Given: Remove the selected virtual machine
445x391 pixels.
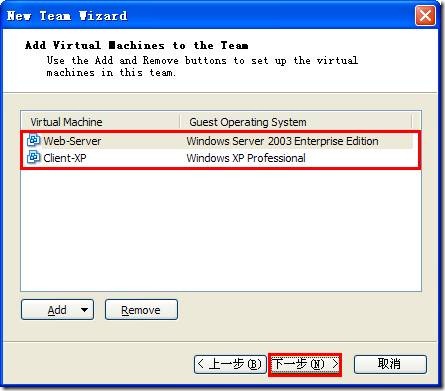Looking at the screenshot, I should coord(141,310).
